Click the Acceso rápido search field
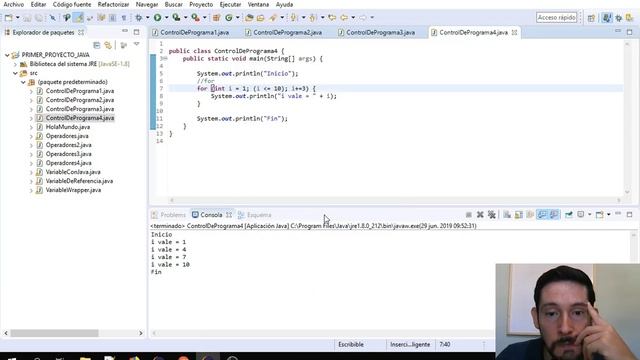 (556, 18)
